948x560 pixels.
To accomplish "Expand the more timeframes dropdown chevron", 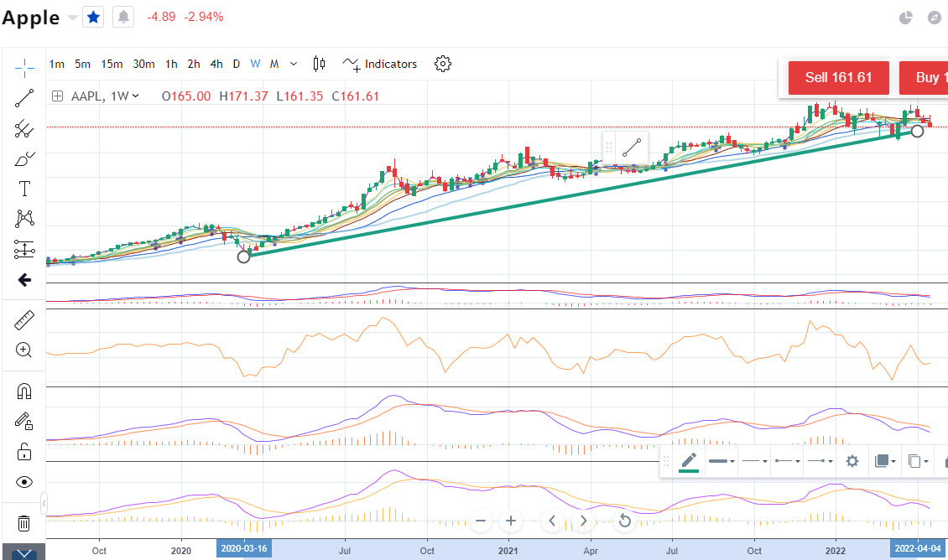I will pyautogui.click(x=294, y=64).
